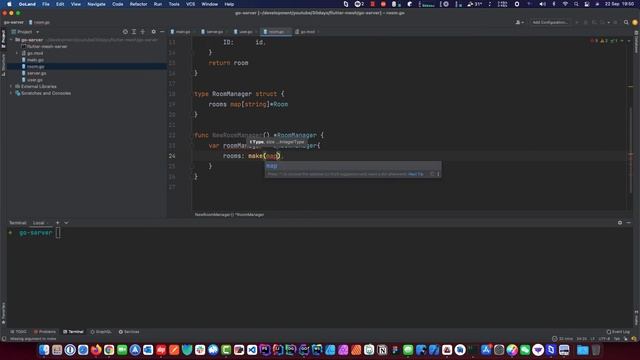The image size is (640, 360).
Task: Click Next Tip link in completion popup
Action: point(416,174)
